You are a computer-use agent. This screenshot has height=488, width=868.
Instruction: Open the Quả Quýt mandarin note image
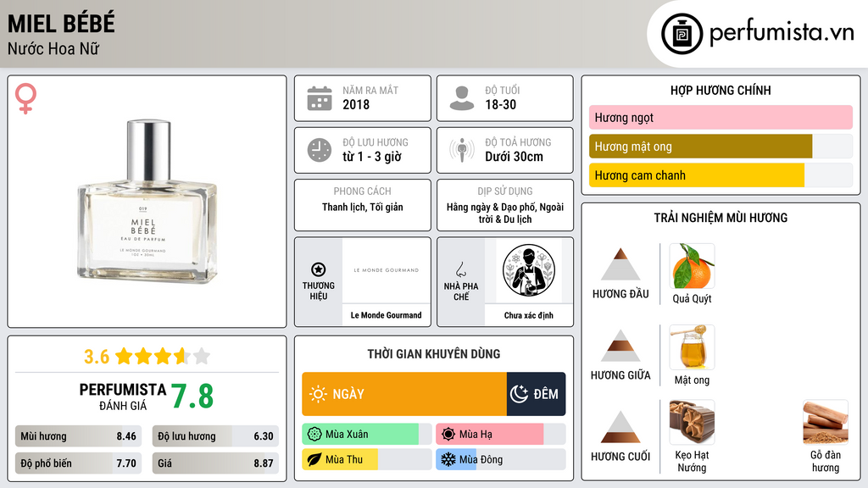tap(692, 266)
